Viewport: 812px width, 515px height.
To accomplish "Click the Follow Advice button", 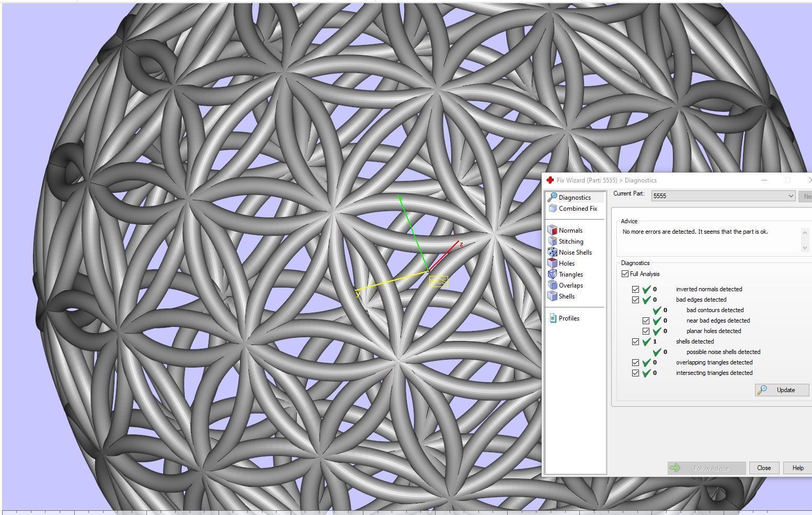I will pos(706,468).
